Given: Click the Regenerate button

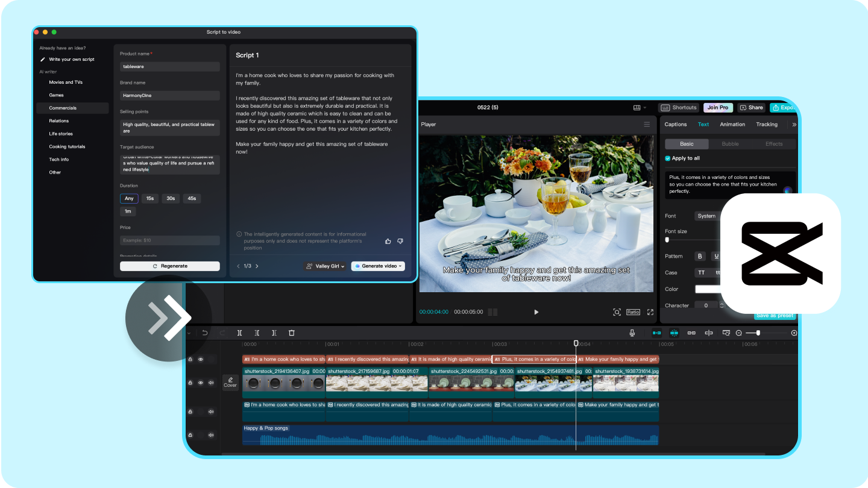Looking at the screenshot, I should point(170,266).
